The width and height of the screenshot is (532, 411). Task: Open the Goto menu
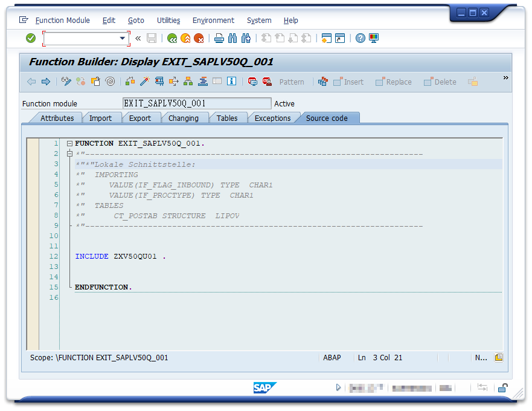tap(136, 21)
